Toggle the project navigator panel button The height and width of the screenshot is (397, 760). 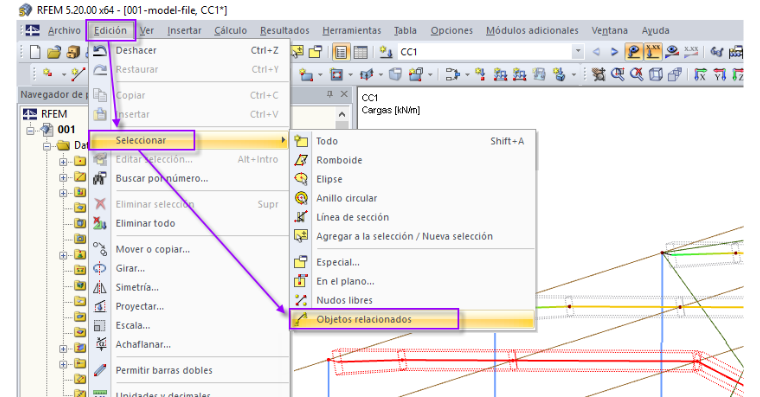341,52
